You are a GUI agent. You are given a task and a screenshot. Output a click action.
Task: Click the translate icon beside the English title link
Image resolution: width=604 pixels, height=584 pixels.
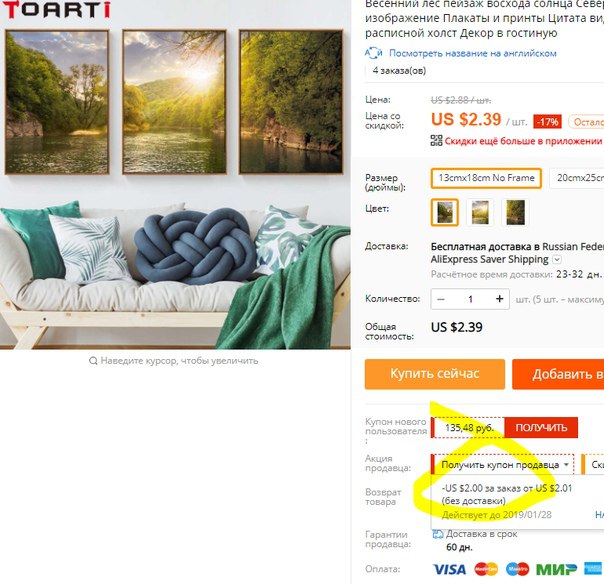pos(373,53)
